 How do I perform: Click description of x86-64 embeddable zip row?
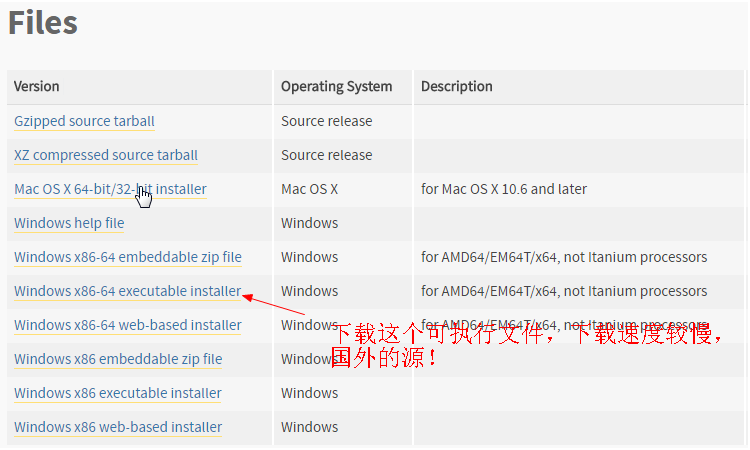pyautogui.click(x=564, y=257)
